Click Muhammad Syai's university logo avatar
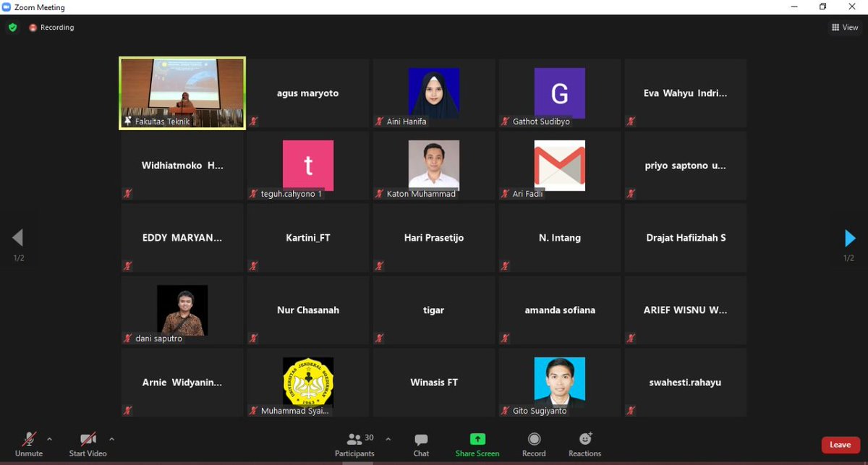This screenshot has height=465, width=868. point(308,382)
